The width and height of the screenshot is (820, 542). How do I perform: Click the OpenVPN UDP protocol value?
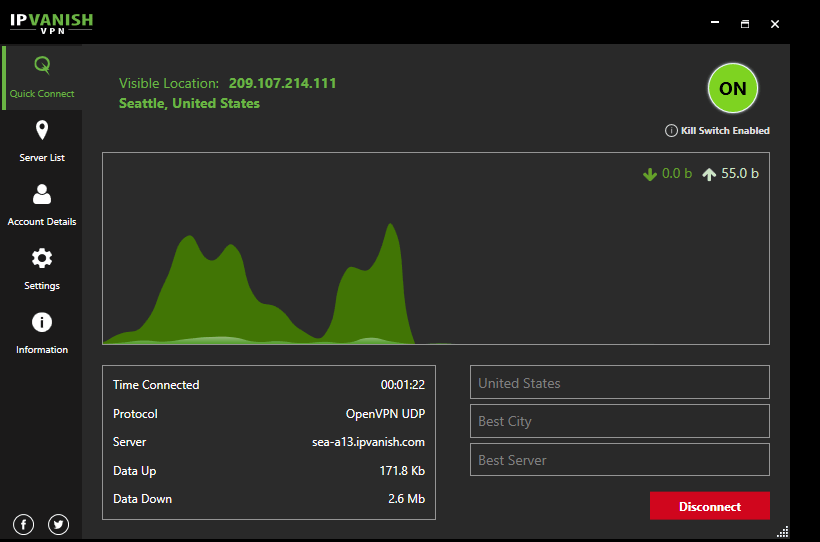click(x=385, y=414)
